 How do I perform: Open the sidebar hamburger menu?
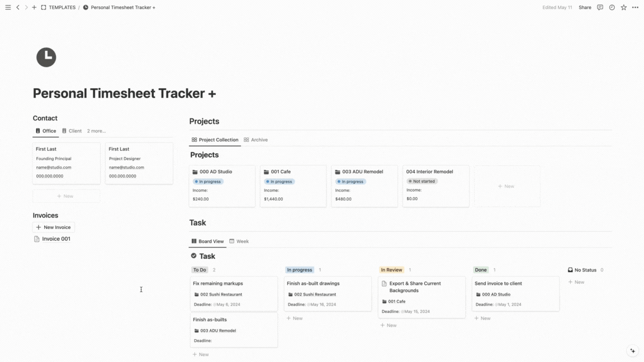[x=8, y=7]
